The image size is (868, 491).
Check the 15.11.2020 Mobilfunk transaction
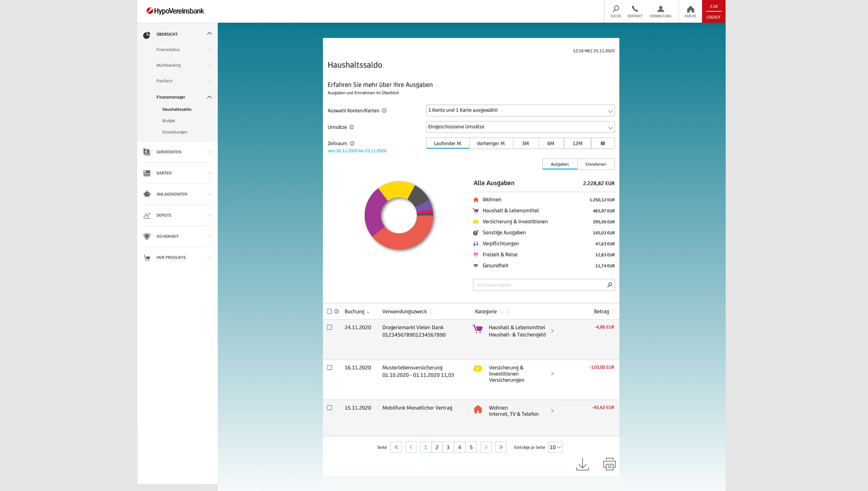pyautogui.click(x=330, y=408)
